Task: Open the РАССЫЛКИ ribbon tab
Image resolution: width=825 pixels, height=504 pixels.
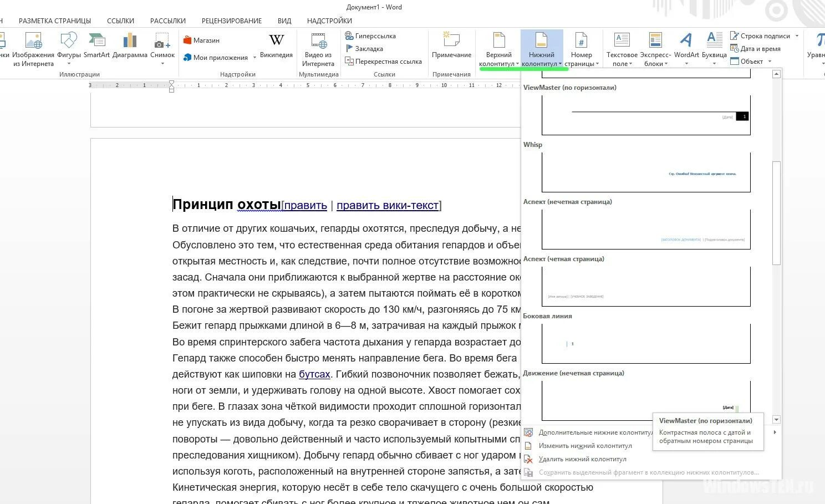Action: pyautogui.click(x=167, y=21)
